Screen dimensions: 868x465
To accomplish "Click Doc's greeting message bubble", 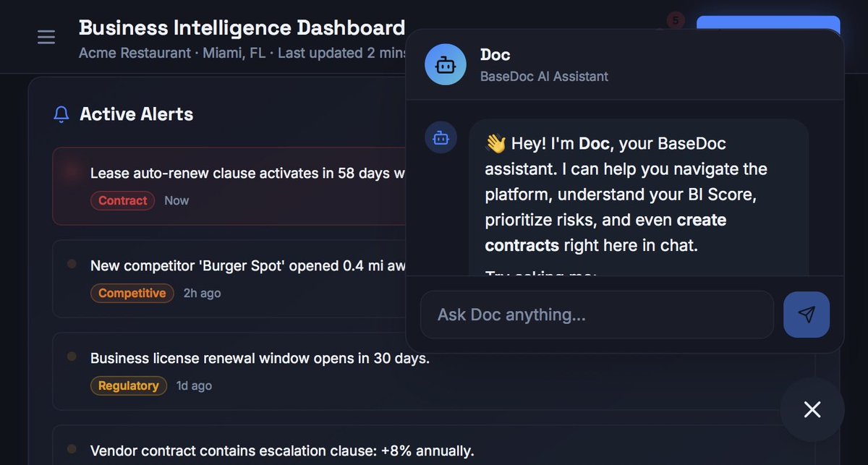I will pyautogui.click(x=639, y=197).
